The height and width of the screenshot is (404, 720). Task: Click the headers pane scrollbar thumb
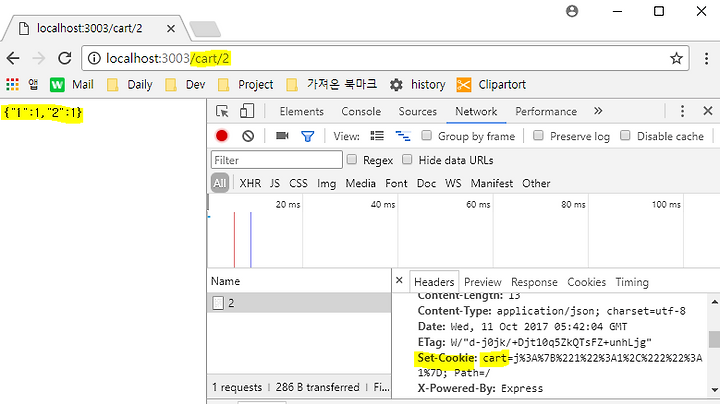[714, 339]
